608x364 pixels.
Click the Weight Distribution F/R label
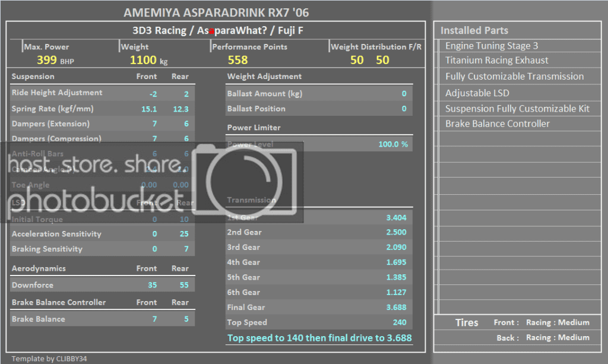[x=376, y=47]
